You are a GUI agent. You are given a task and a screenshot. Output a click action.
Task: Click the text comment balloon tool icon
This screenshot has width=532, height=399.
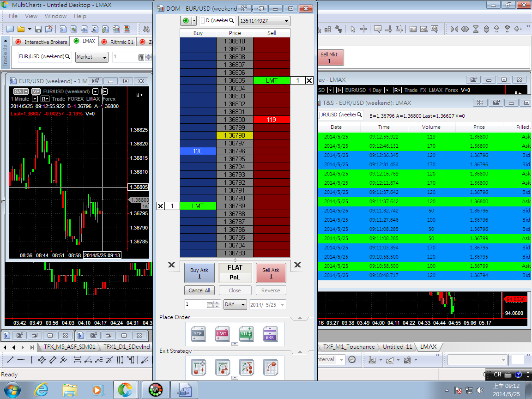pyautogui.click(x=378, y=29)
